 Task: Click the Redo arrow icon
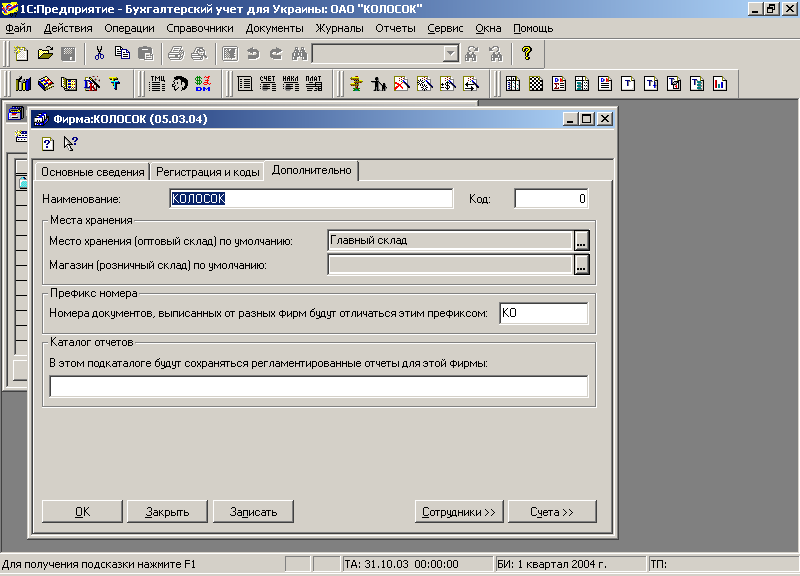tap(277, 54)
